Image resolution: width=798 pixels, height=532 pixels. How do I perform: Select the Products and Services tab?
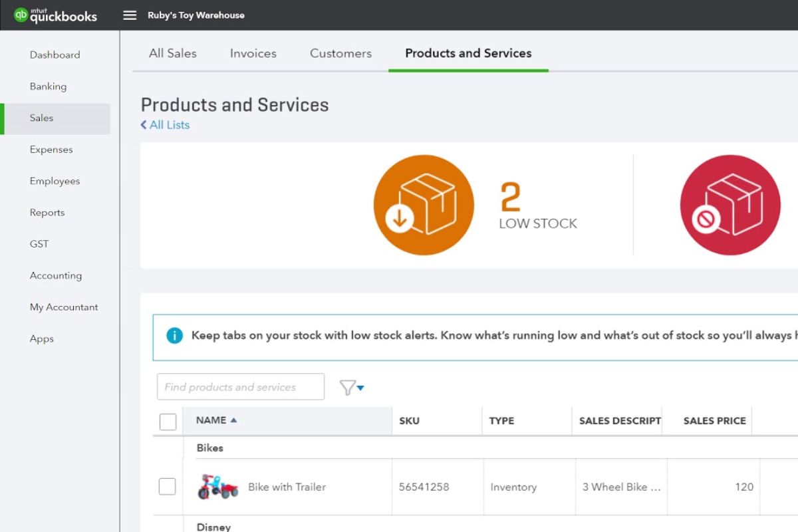[x=468, y=53]
